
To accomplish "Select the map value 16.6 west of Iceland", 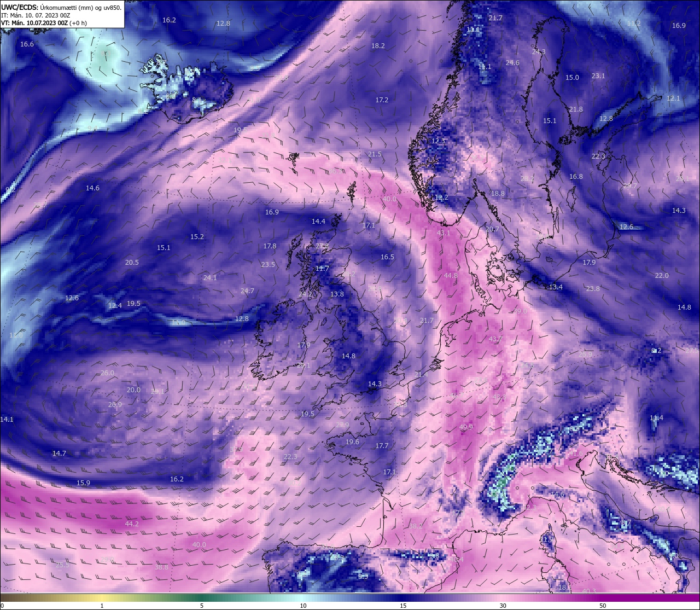I will tap(27, 44).
